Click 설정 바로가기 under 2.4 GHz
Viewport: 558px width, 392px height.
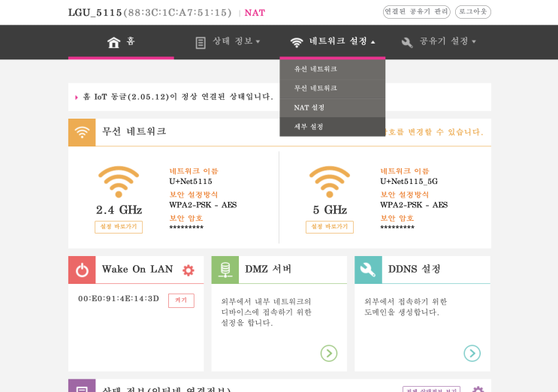[119, 227]
